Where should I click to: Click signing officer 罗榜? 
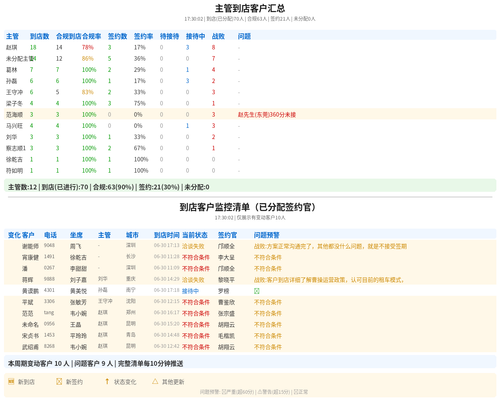tap(223, 291)
